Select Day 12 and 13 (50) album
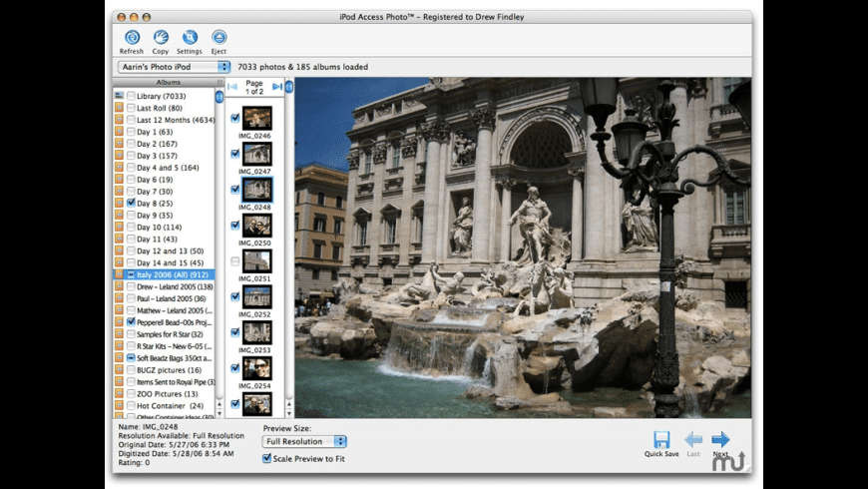The height and width of the screenshot is (489, 868). click(170, 250)
